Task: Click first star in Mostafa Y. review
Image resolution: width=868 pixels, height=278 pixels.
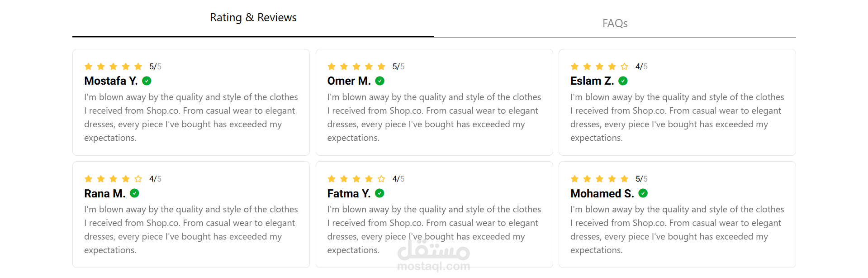Action: 88,67
